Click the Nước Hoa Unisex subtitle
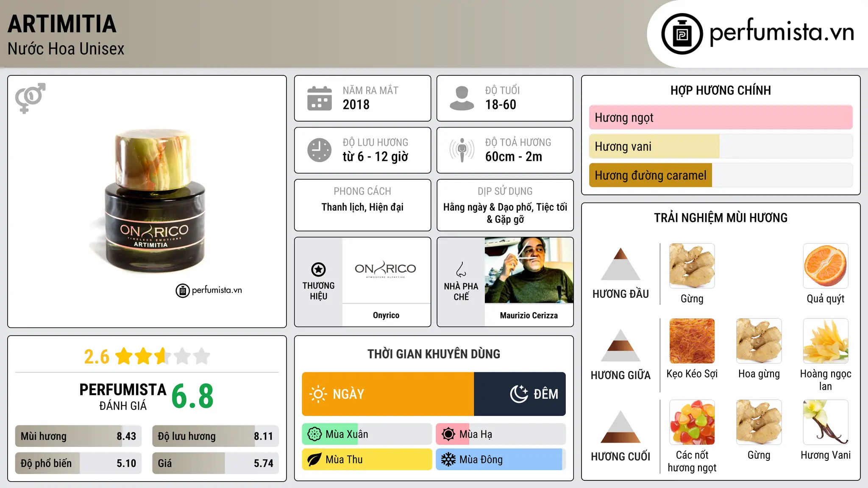Screen dimensions: 868x488 pos(66,49)
